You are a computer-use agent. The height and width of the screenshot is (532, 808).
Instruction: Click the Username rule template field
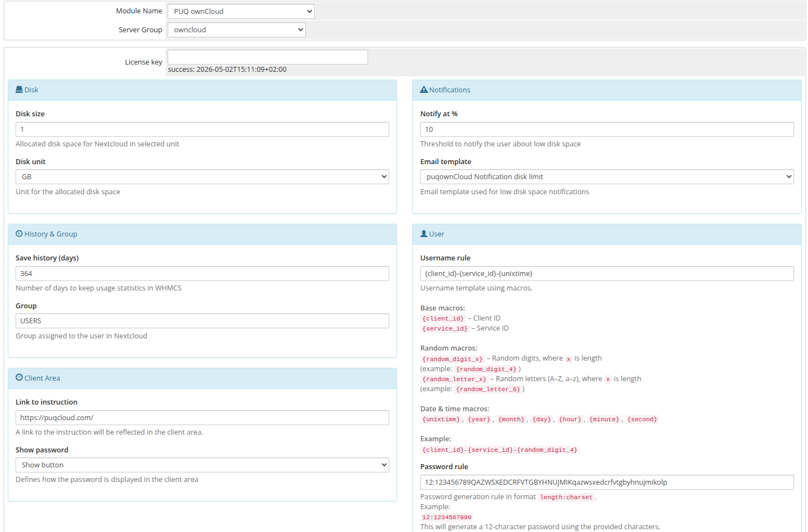pyautogui.click(x=606, y=273)
